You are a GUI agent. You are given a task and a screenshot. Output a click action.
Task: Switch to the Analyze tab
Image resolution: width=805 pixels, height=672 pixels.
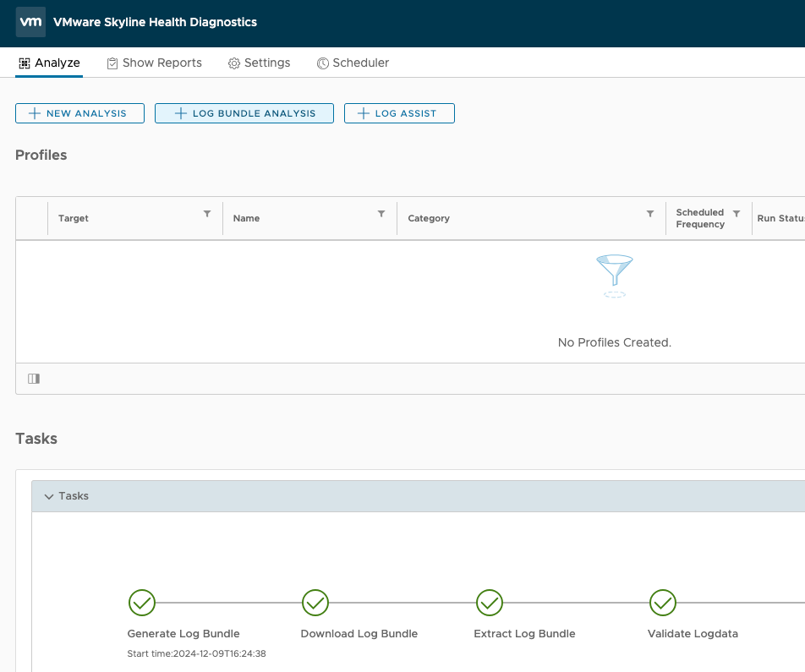coord(49,63)
